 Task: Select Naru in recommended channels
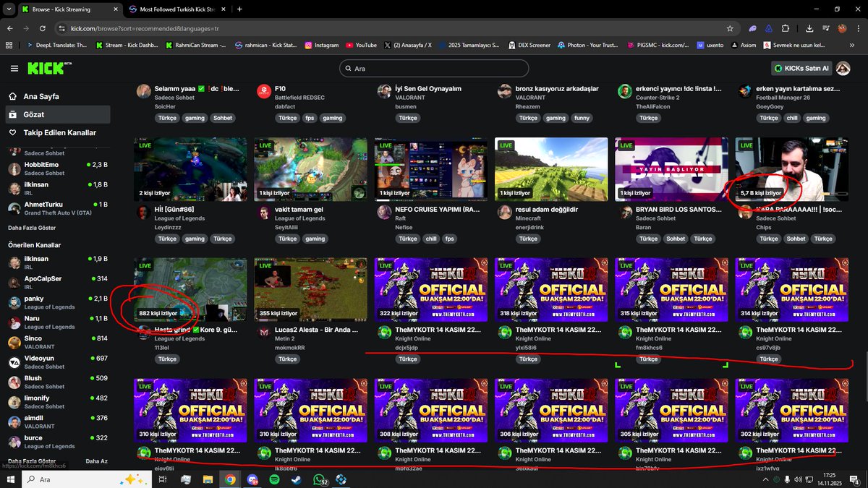58,322
